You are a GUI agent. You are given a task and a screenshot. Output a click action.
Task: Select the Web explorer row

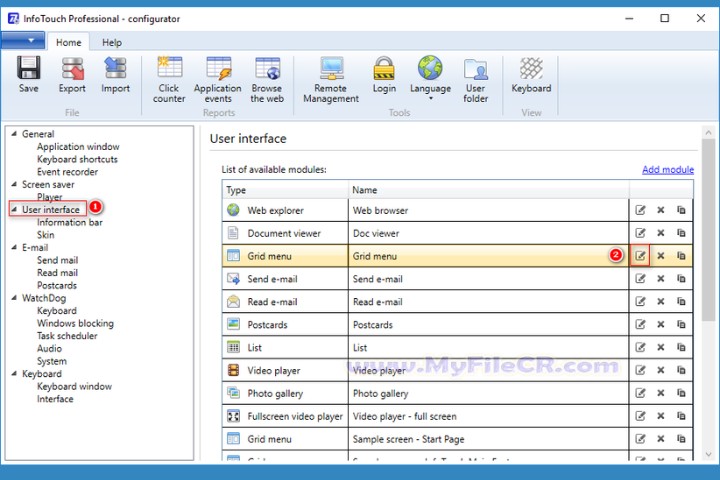point(457,210)
